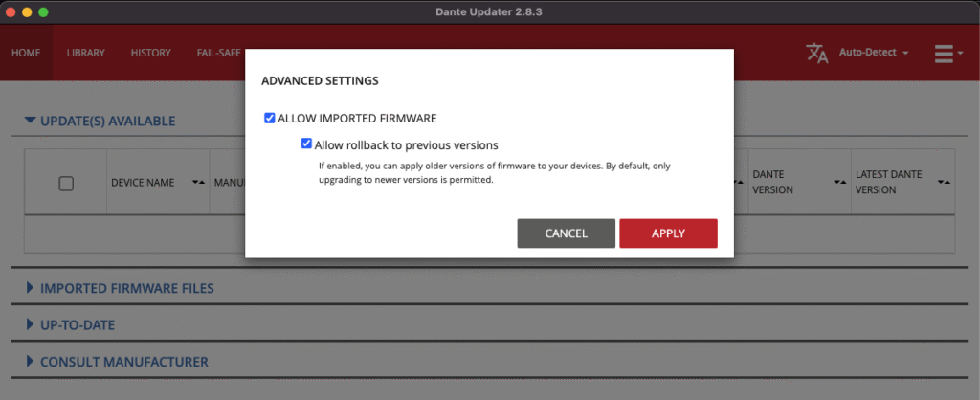Open the hamburger menu icon
Viewport: 980px width, 400px height.
[x=947, y=53]
